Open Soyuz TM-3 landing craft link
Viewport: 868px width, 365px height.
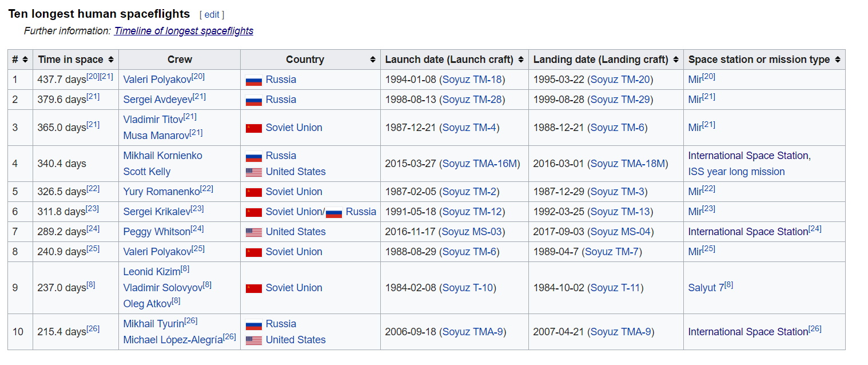618,192
